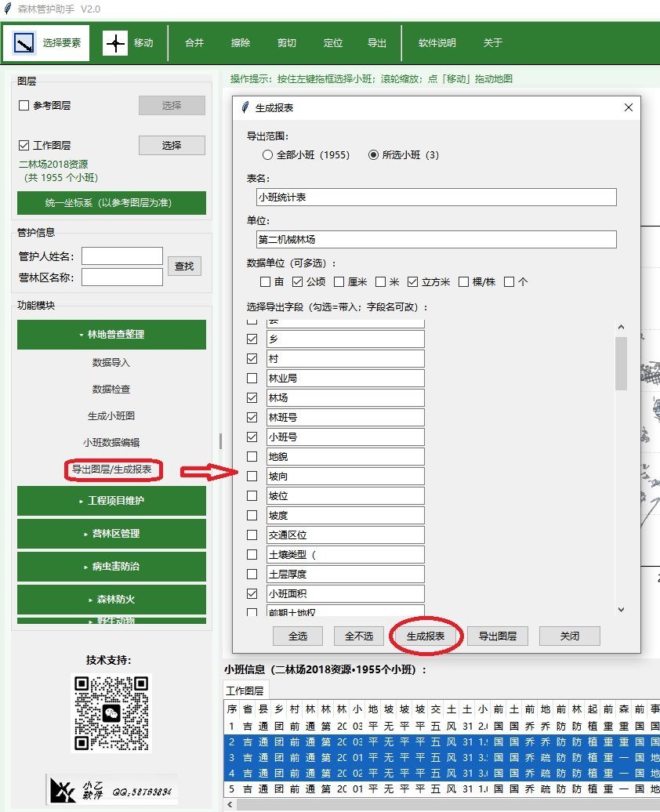Viewport: 660px width, 812px height.
Task: Click the 查找 button
Action: pos(184,266)
